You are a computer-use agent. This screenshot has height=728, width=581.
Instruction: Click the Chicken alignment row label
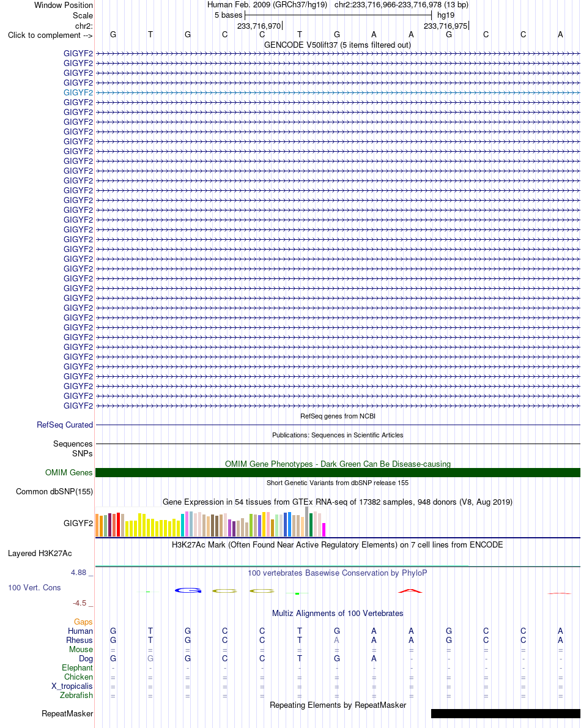(78, 677)
